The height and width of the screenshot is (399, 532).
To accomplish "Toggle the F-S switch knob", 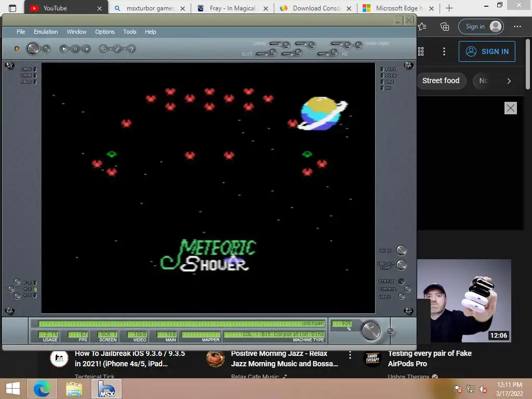I will [x=17, y=282].
